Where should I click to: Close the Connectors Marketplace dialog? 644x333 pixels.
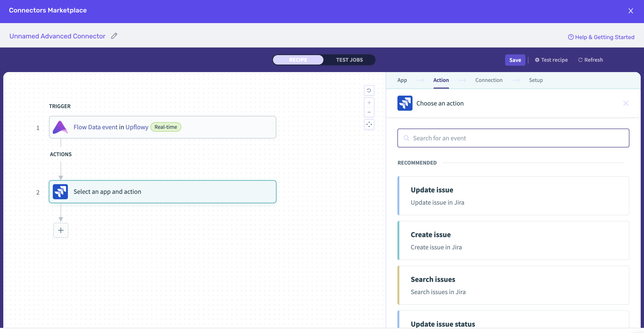pyautogui.click(x=631, y=11)
